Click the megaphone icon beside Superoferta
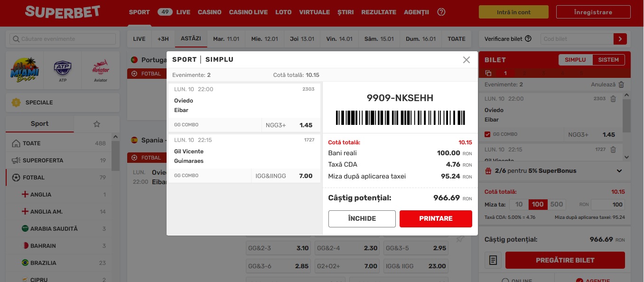This screenshot has height=282, width=644. point(16,160)
